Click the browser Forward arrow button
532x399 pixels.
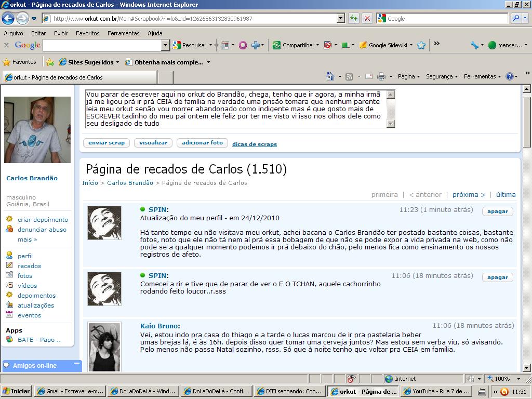(x=22, y=18)
